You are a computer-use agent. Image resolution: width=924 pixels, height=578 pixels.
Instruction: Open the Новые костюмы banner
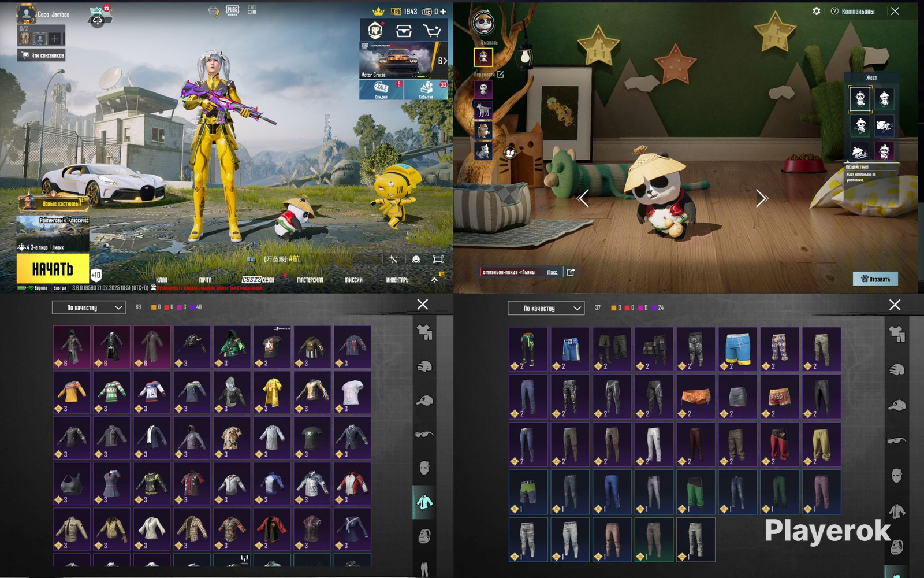coord(54,203)
